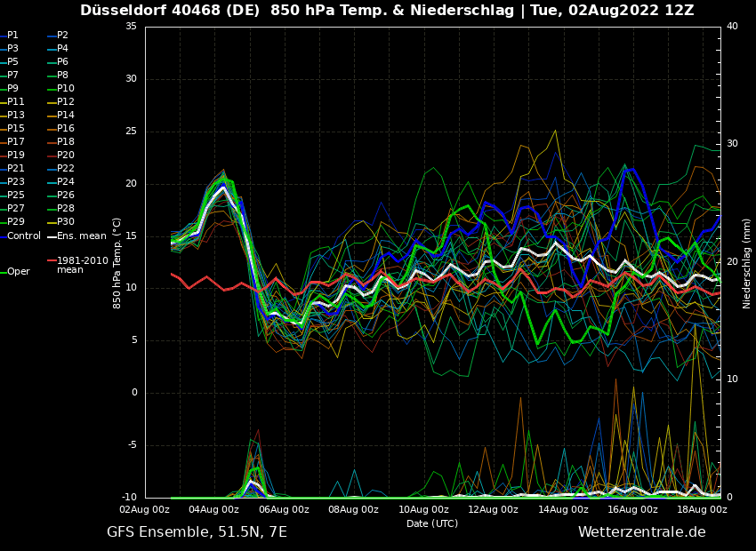Select the Ens. mean legend entry
756x551 pixels.
click(x=81, y=236)
